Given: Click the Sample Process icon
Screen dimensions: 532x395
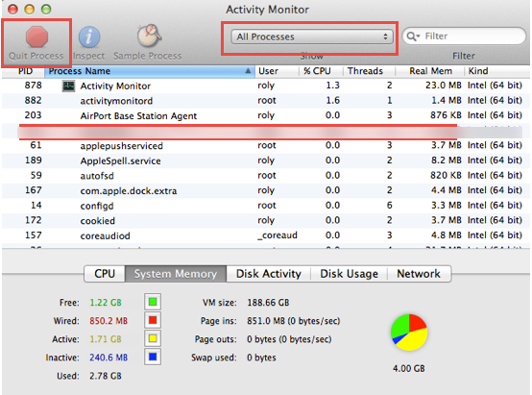Looking at the screenshot, I should (x=149, y=36).
